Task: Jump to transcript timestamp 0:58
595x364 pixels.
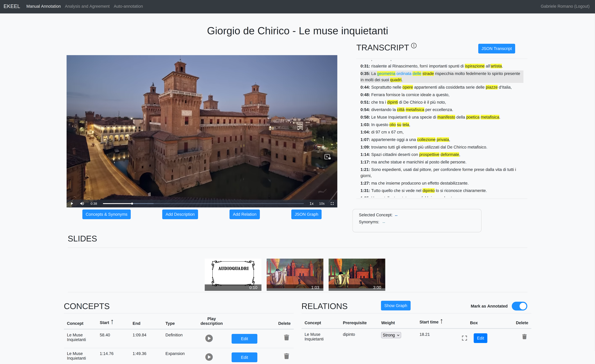Action: tap(365, 117)
